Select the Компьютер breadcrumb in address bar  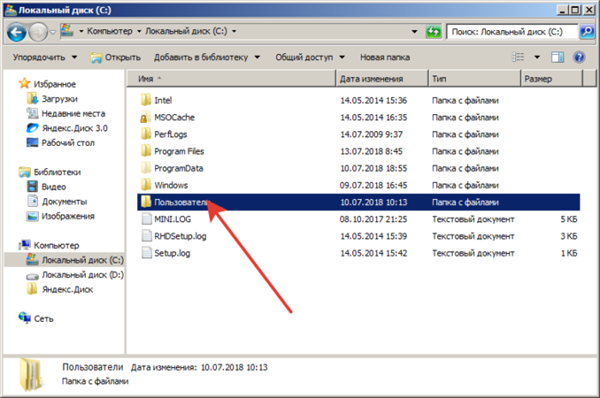tap(109, 31)
